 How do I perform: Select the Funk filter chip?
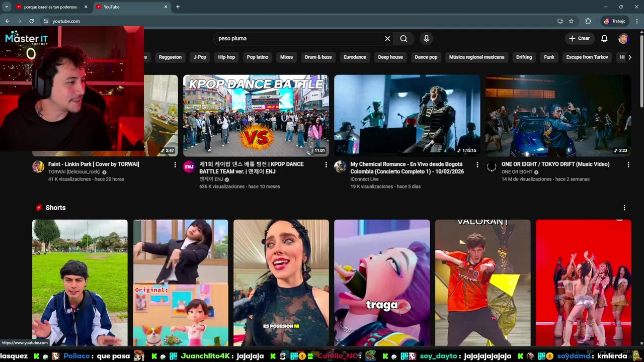(x=549, y=57)
